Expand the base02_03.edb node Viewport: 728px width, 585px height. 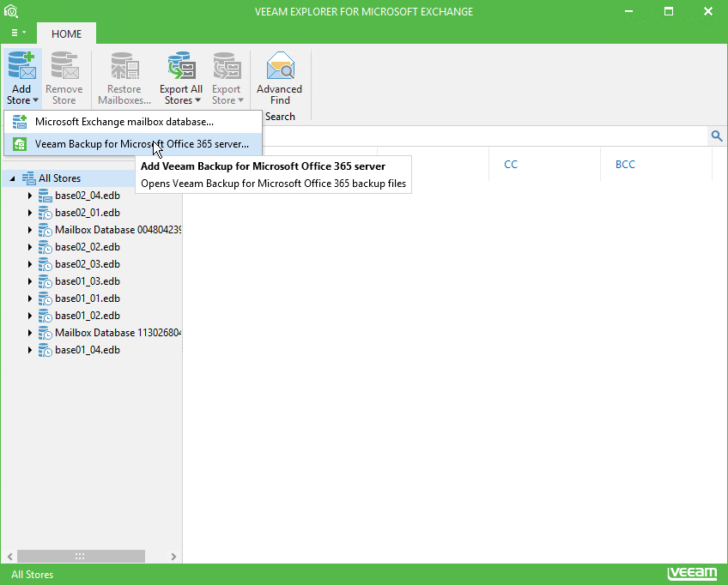pos(30,264)
